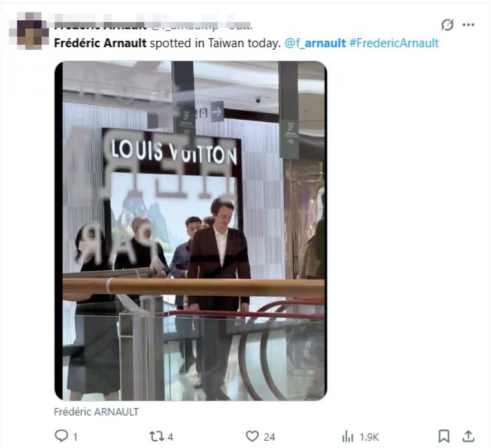
Task: Click the reply count '1'
Action: (x=75, y=437)
